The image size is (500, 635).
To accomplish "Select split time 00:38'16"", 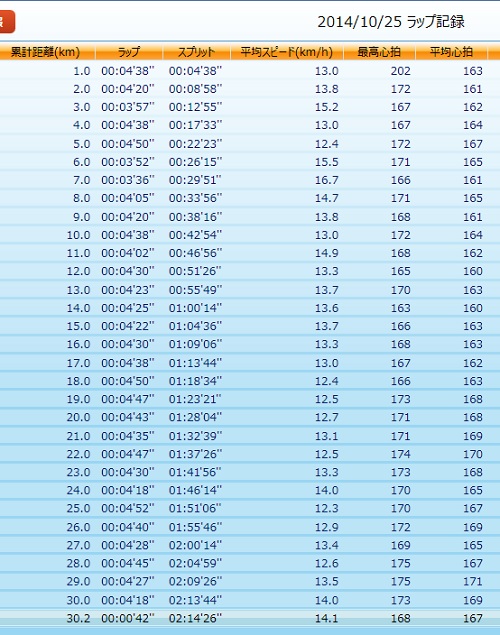I will (x=195, y=217).
